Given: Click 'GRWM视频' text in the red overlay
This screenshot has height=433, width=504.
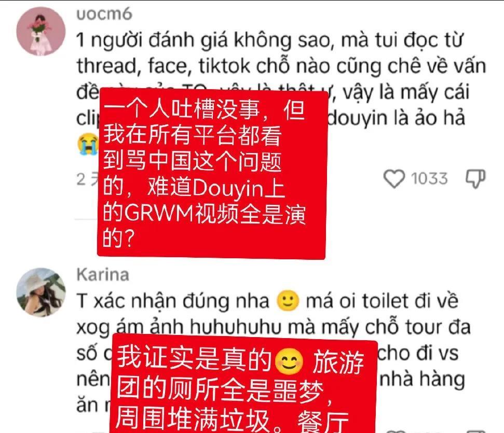Looking at the screenshot, I should pos(181,214).
